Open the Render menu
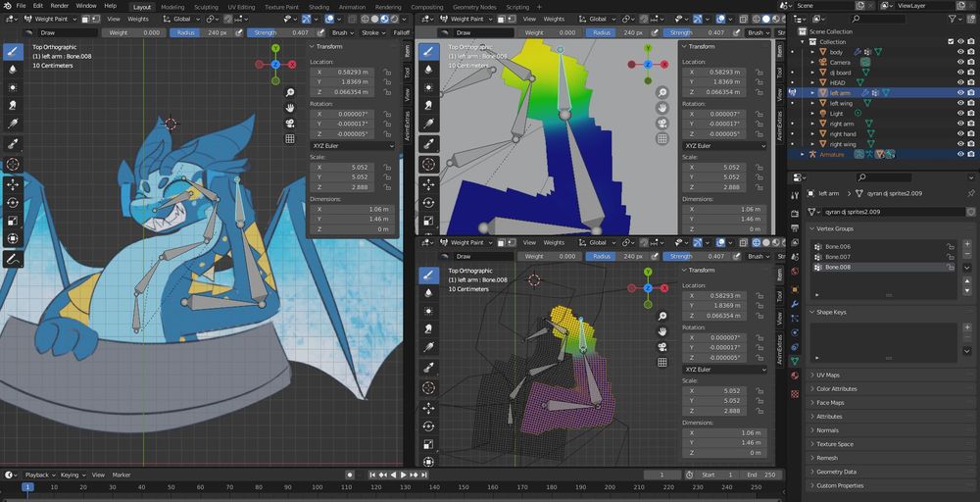Viewport: 980px width, 502px height. pyautogui.click(x=60, y=6)
